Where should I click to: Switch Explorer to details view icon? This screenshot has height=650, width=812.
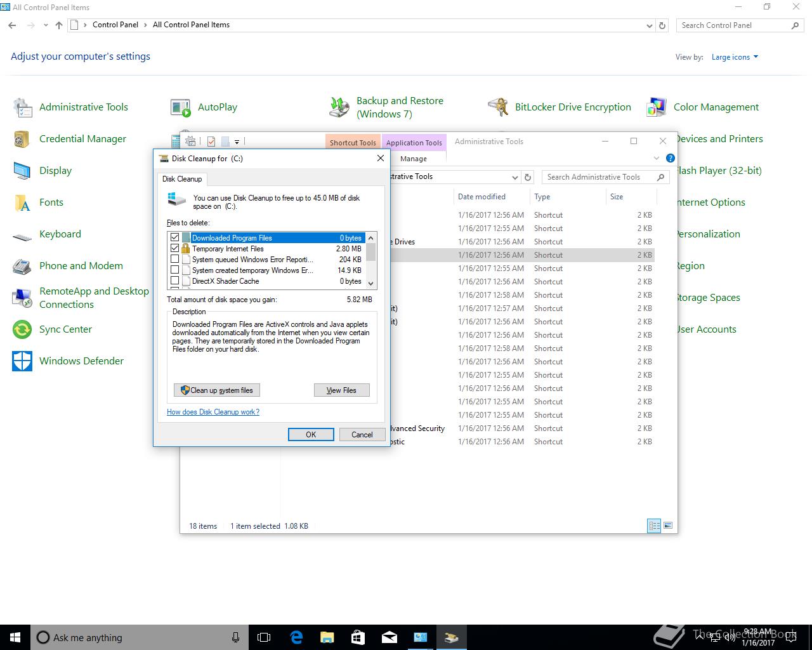654,526
